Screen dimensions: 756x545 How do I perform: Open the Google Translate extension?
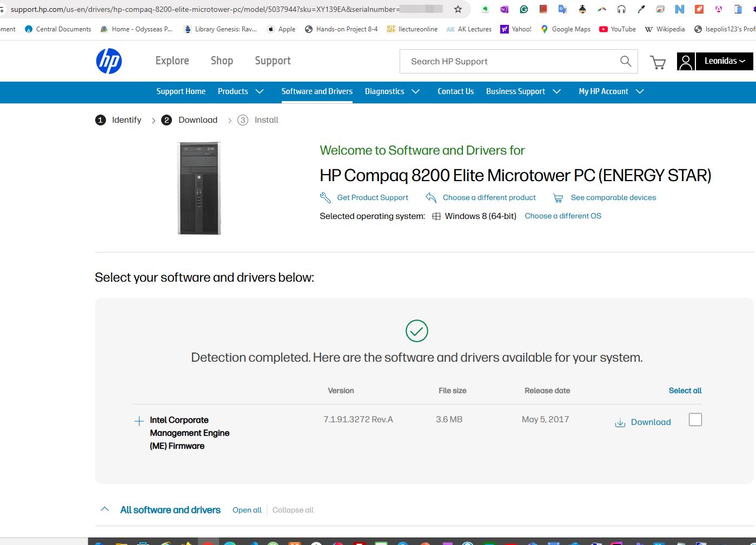coord(562,9)
